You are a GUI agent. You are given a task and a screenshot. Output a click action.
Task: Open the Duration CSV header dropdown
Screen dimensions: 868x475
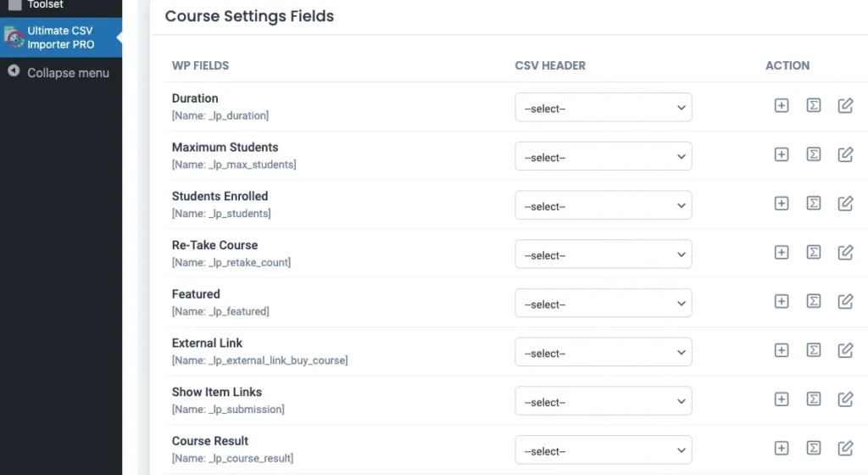click(x=604, y=108)
